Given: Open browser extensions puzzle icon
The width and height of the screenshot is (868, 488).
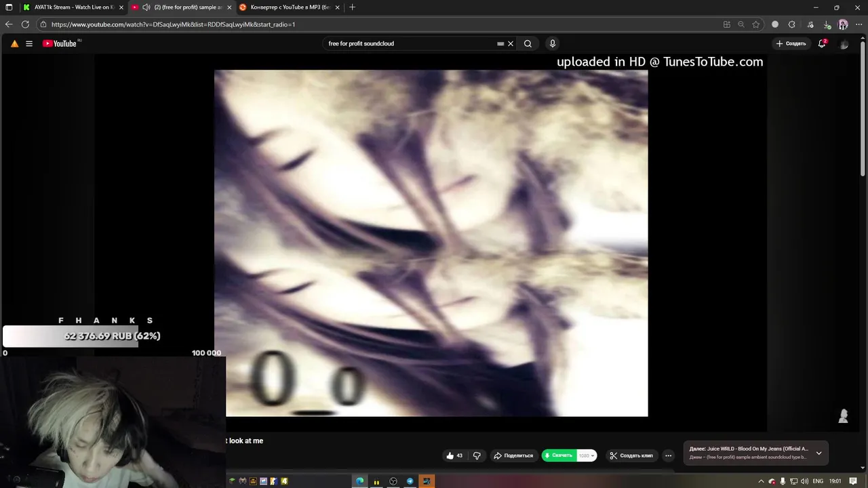Looking at the screenshot, I should pos(791,24).
